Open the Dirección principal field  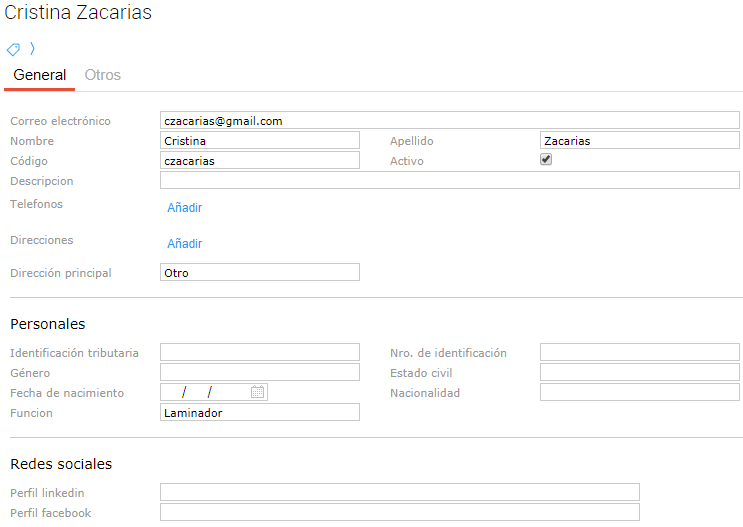pos(259,272)
